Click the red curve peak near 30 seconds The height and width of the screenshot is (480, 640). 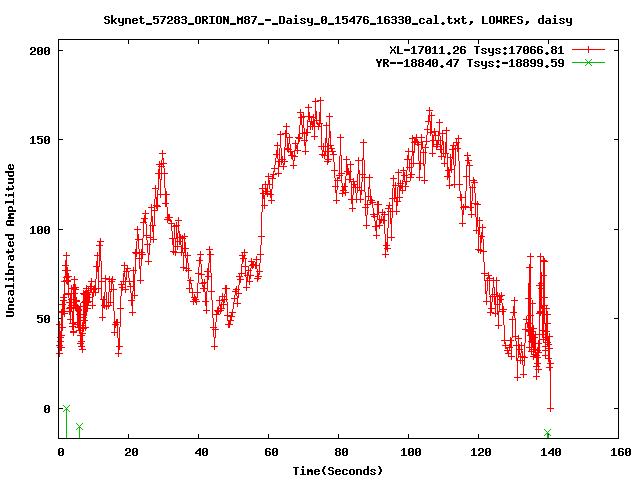(162, 154)
